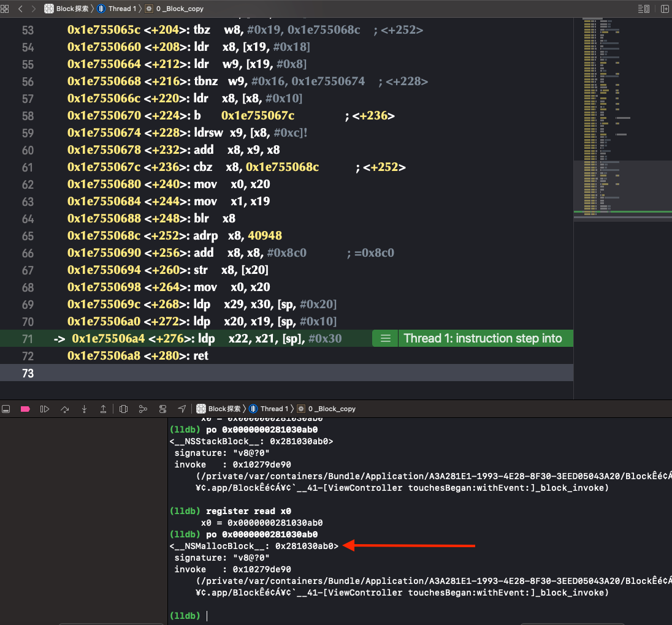Click current instruction address 0x1e75506a4
Image resolution: width=672 pixels, height=625 pixels.
coord(109,338)
